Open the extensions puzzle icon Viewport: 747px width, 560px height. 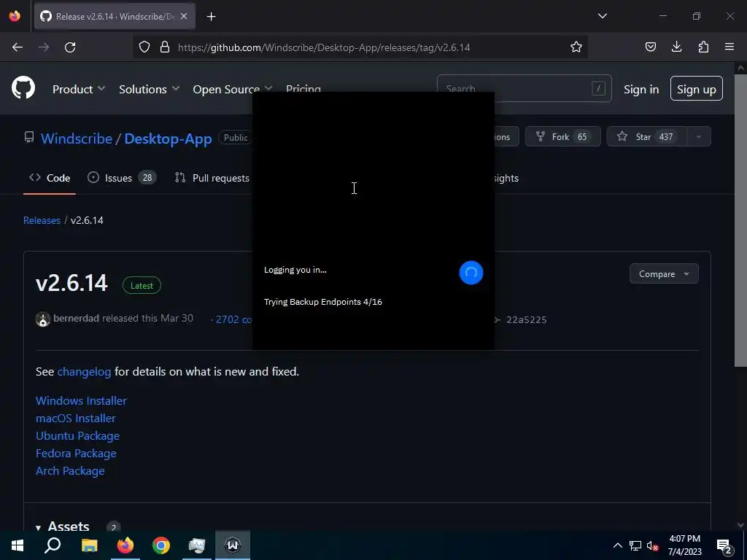703,47
